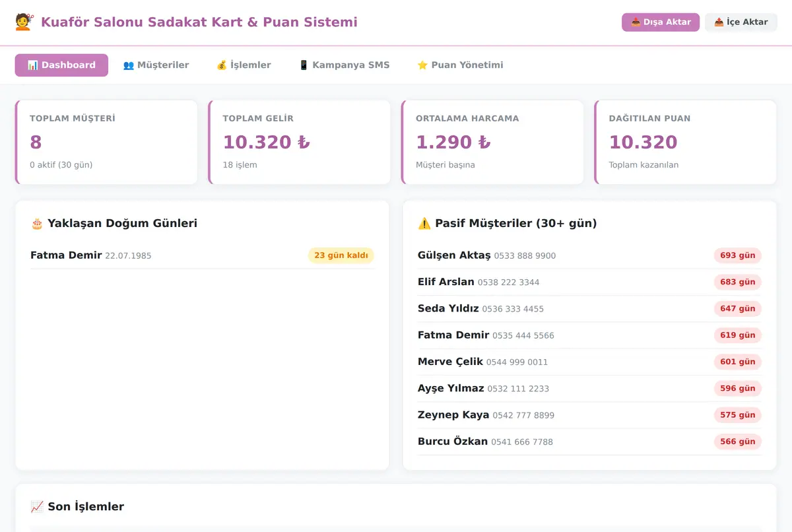Click the '575 gün' badge
Viewport: 792px width, 532px height.
pos(737,415)
